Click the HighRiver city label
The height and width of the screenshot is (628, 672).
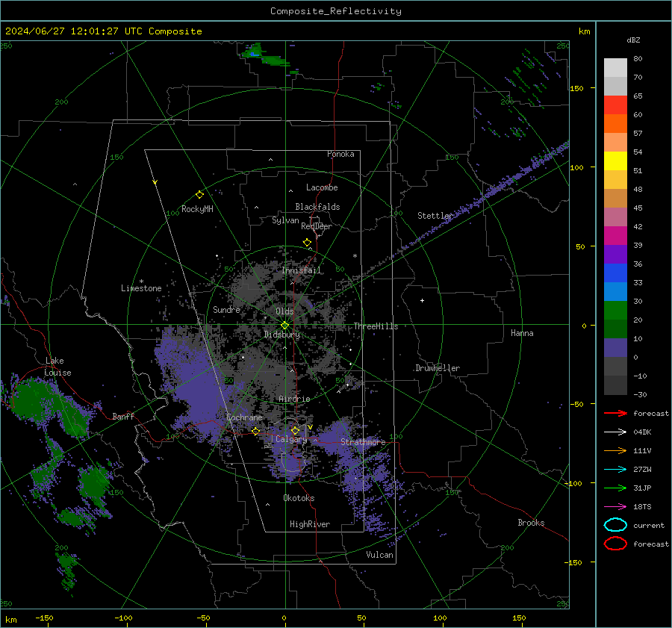pos(310,524)
